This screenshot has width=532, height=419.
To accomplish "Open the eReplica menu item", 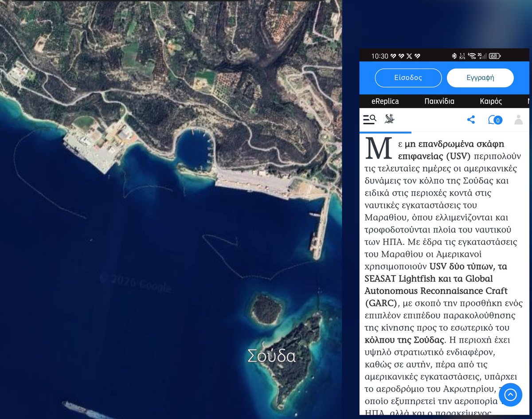I will click(x=385, y=101).
